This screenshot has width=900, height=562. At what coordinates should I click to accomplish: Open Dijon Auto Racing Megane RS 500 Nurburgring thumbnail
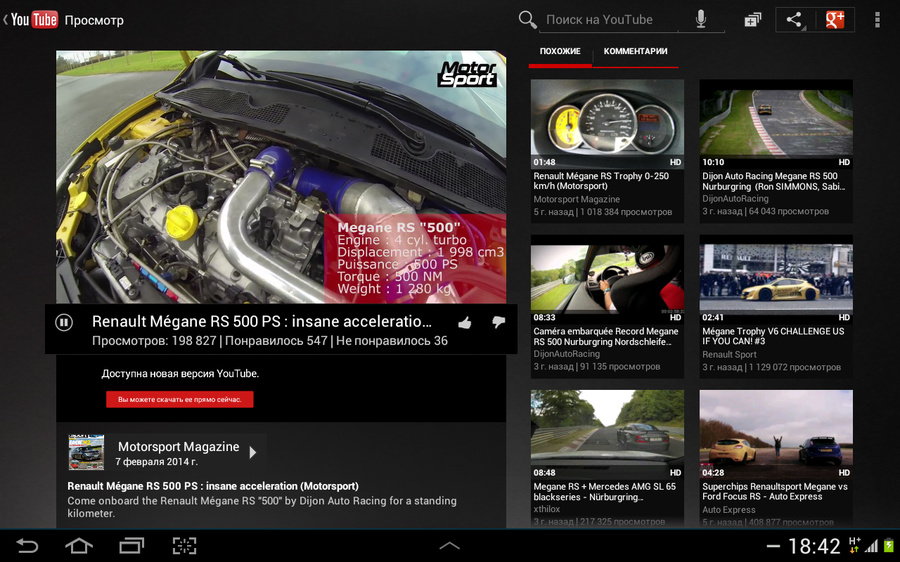[x=776, y=124]
